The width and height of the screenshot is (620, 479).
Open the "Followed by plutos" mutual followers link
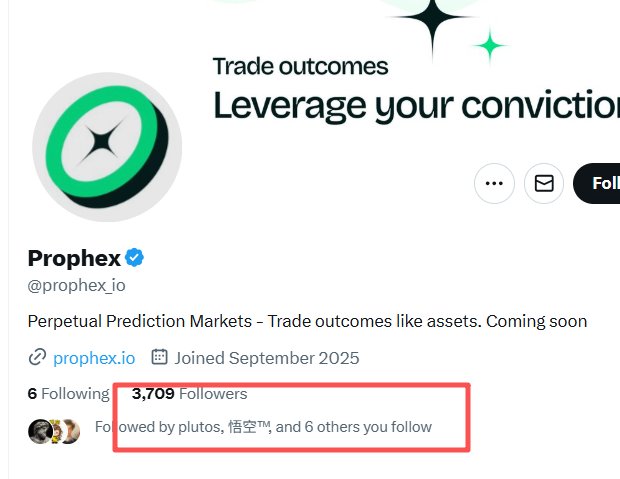pos(263,427)
